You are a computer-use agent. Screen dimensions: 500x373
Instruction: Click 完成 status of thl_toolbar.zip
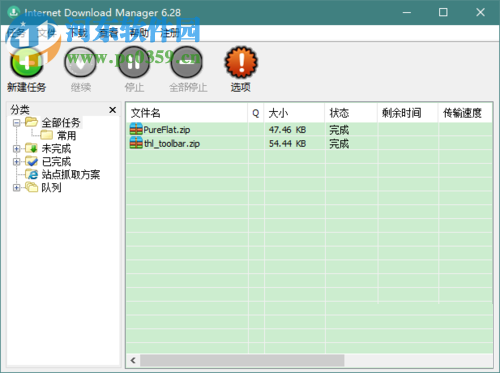point(339,144)
